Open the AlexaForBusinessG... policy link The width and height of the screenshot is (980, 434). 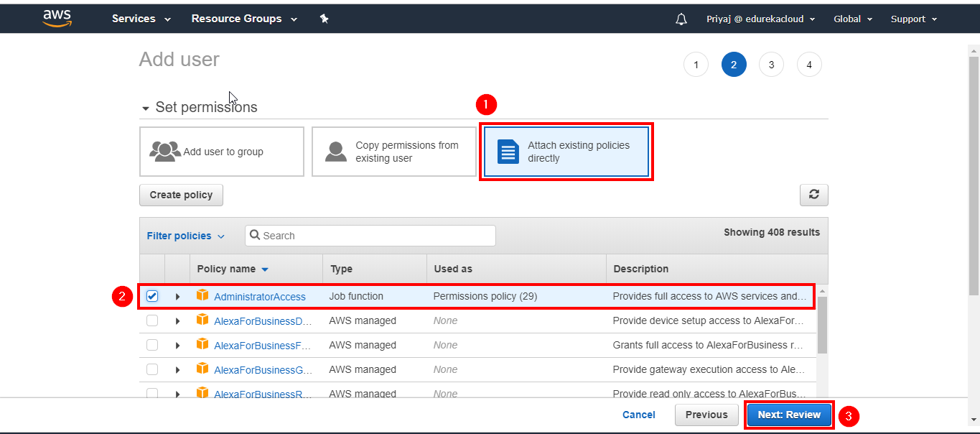263,370
